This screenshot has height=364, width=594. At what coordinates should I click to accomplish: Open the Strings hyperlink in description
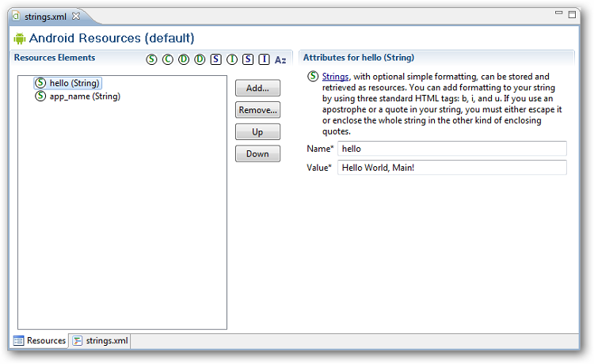[x=335, y=76]
